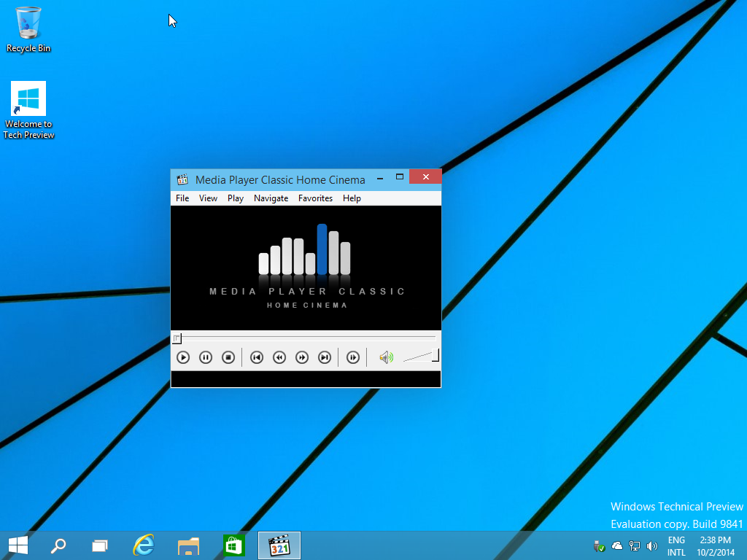The image size is (747, 560).
Task: Open Task View from the taskbar
Action: (100, 545)
